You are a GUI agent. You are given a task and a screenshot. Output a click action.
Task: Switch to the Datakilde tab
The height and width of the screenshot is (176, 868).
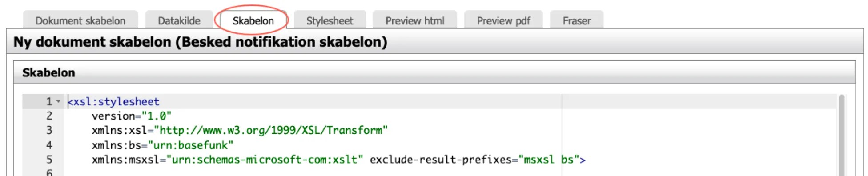point(179,20)
